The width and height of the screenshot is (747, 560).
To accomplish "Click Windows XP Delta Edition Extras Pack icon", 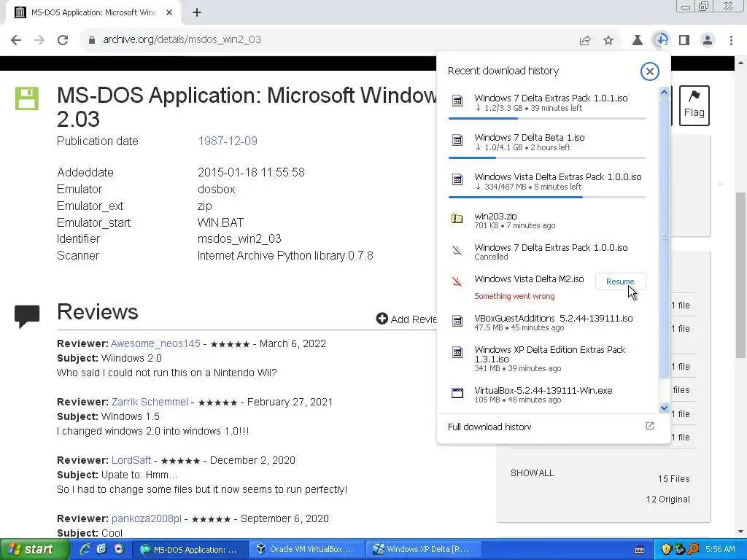I will [457, 352].
